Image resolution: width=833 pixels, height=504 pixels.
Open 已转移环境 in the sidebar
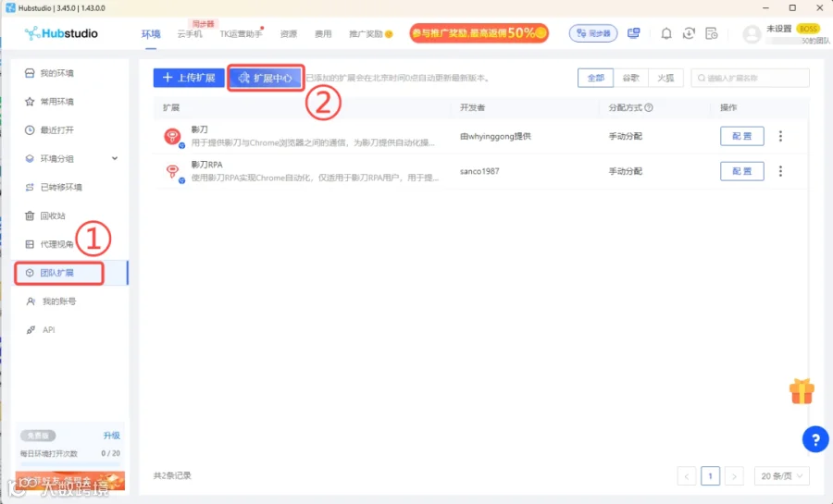(53, 188)
